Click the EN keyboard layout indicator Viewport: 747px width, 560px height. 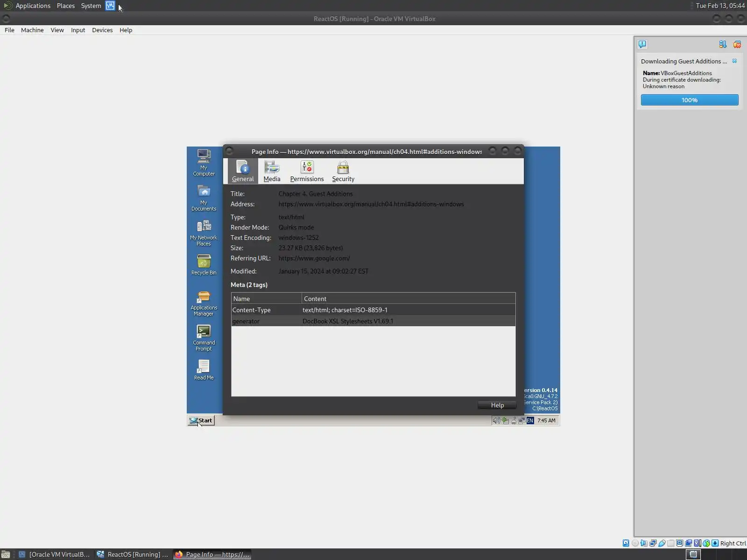[530, 420]
